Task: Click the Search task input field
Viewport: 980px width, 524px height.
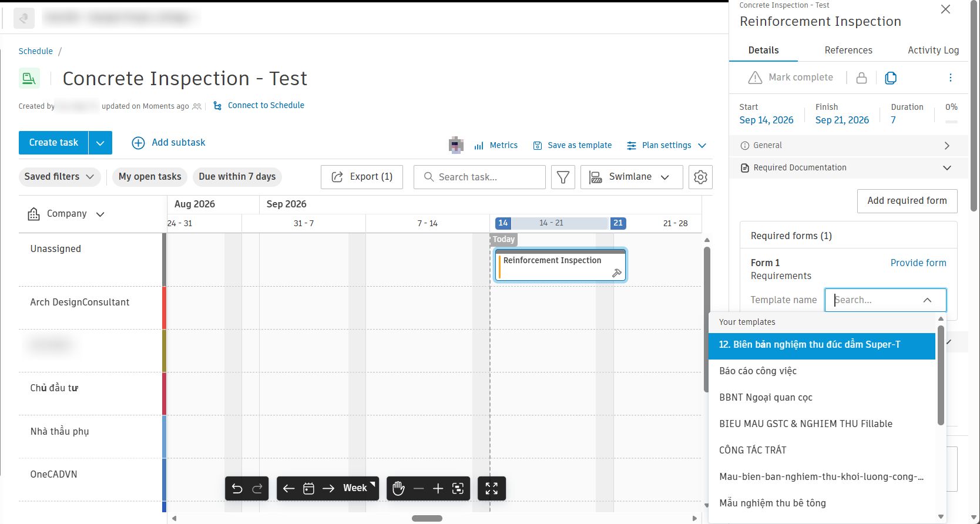Action: (479, 177)
